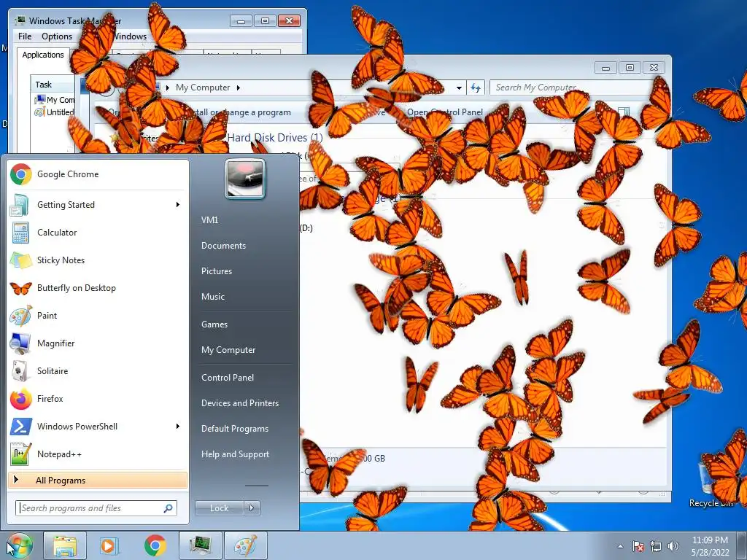Open Pictures from Start menu
747x560 pixels.
[x=217, y=271]
